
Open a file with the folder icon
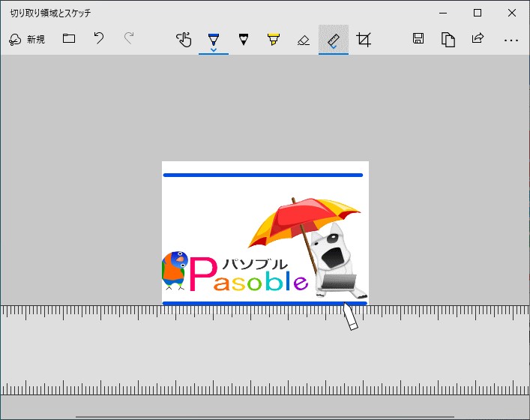click(69, 38)
